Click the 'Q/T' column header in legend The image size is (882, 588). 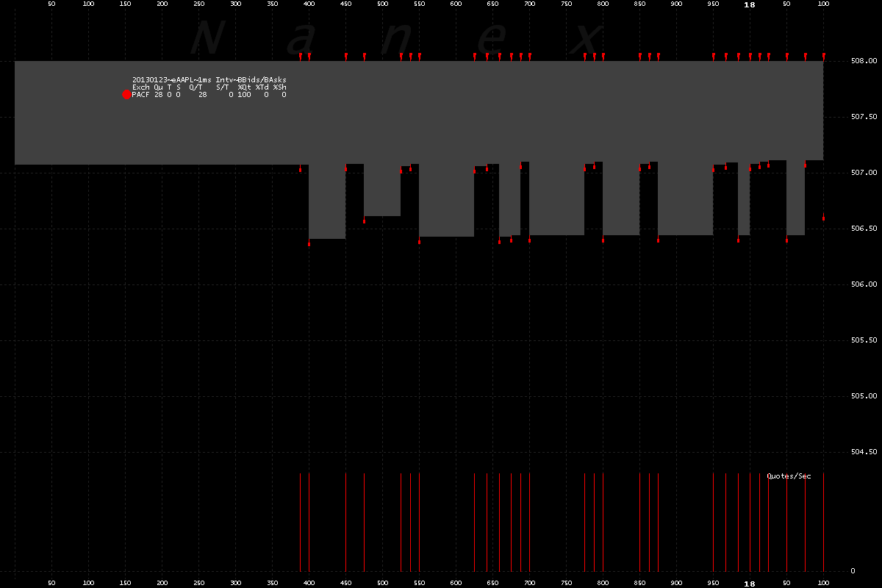pyautogui.click(x=196, y=87)
